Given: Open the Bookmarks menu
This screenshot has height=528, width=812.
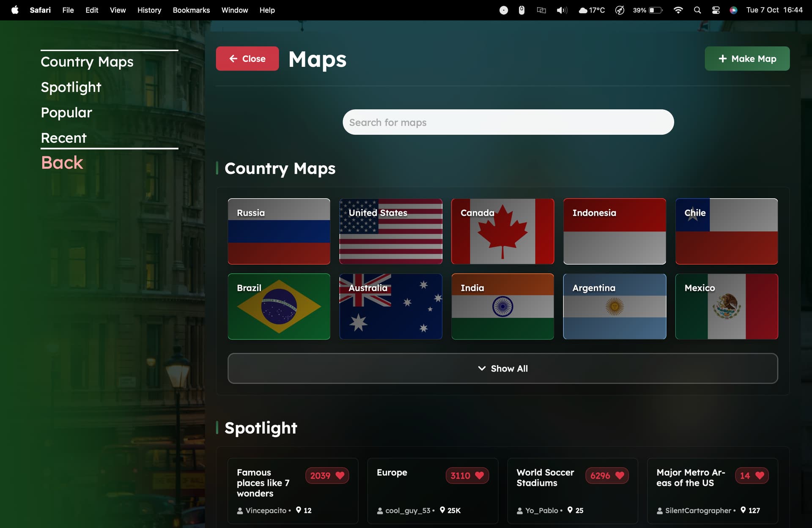Looking at the screenshot, I should (191, 10).
